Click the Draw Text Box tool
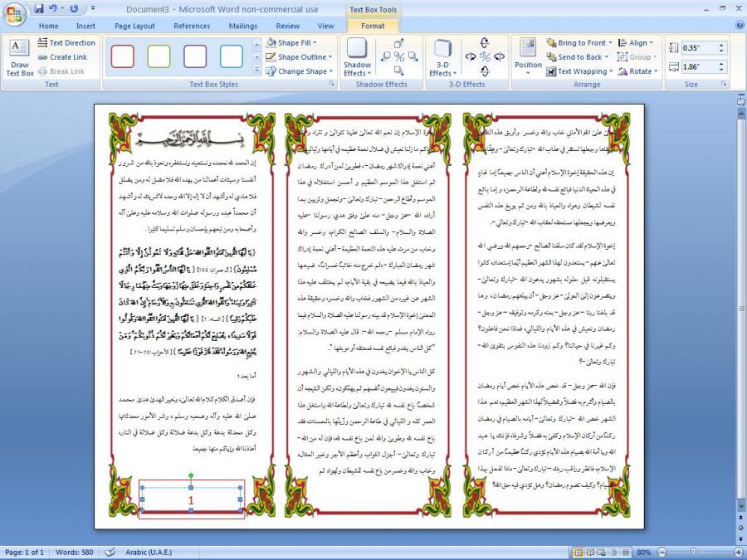747x560 pixels. [19, 57]
